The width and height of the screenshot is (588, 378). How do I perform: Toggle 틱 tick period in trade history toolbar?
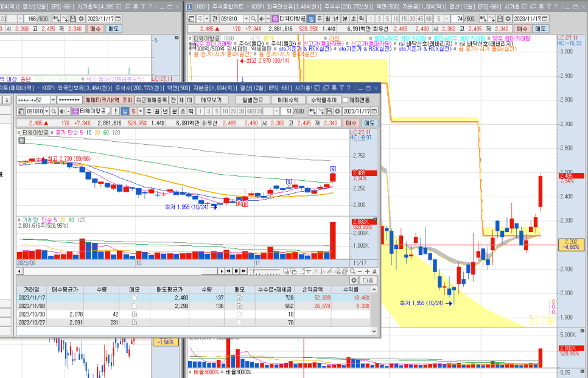pos(191,111)
